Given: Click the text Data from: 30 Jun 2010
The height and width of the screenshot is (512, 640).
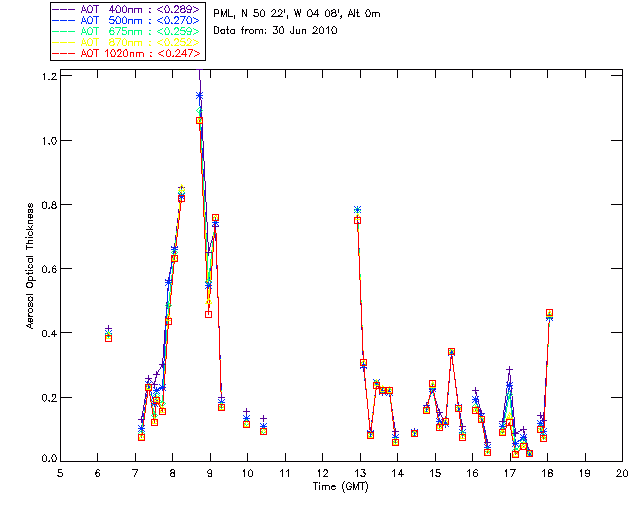Looking at the screenshot, I should tap(276, 30).
